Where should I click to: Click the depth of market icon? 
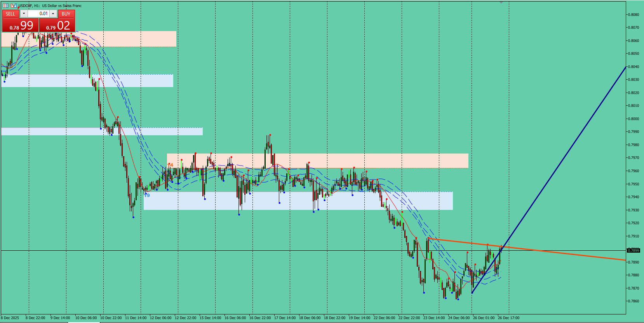[x=14, y=6]
